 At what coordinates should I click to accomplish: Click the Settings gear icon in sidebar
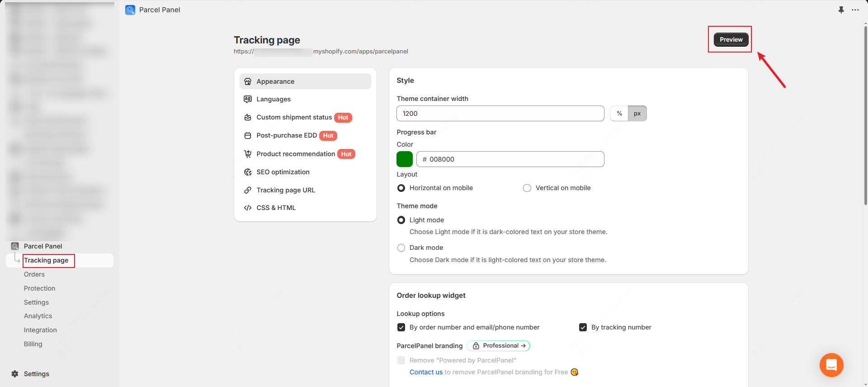pyautogui.click(x=15, y=374)
